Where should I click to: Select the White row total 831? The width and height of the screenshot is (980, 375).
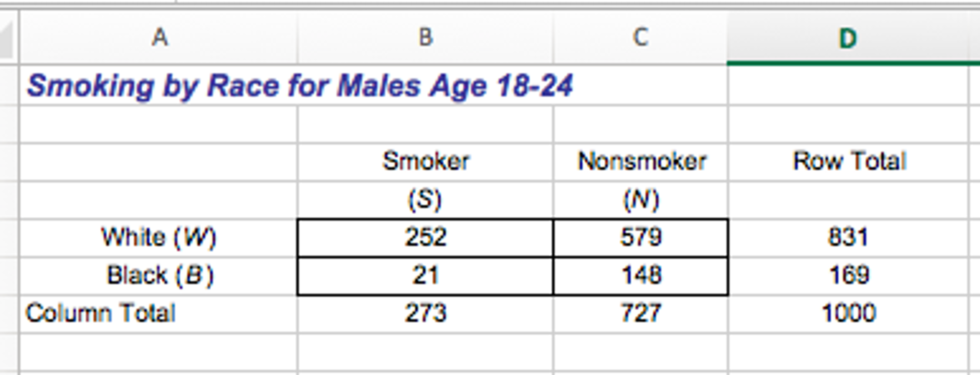(848, 237)
